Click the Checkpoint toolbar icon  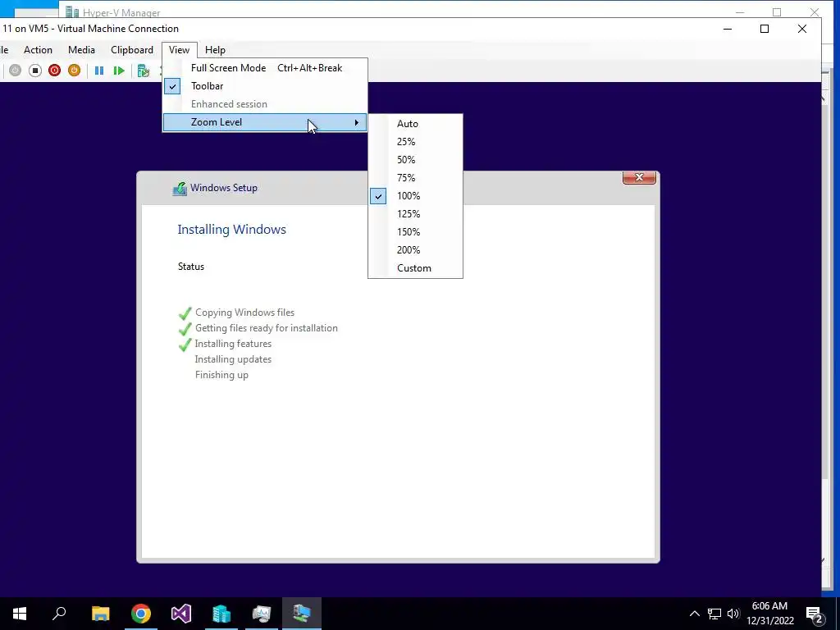pos(143,71)
